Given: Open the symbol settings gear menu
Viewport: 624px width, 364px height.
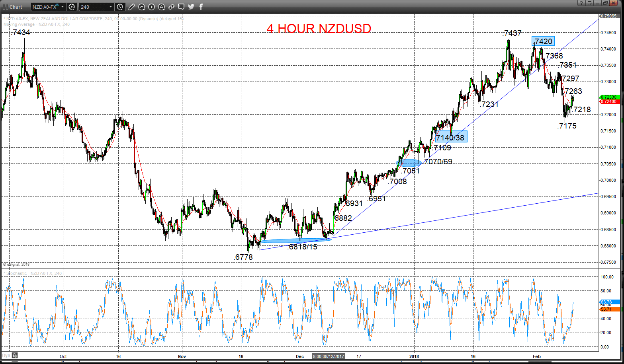Looking at the screenshot, I should (x=72, y=7).
